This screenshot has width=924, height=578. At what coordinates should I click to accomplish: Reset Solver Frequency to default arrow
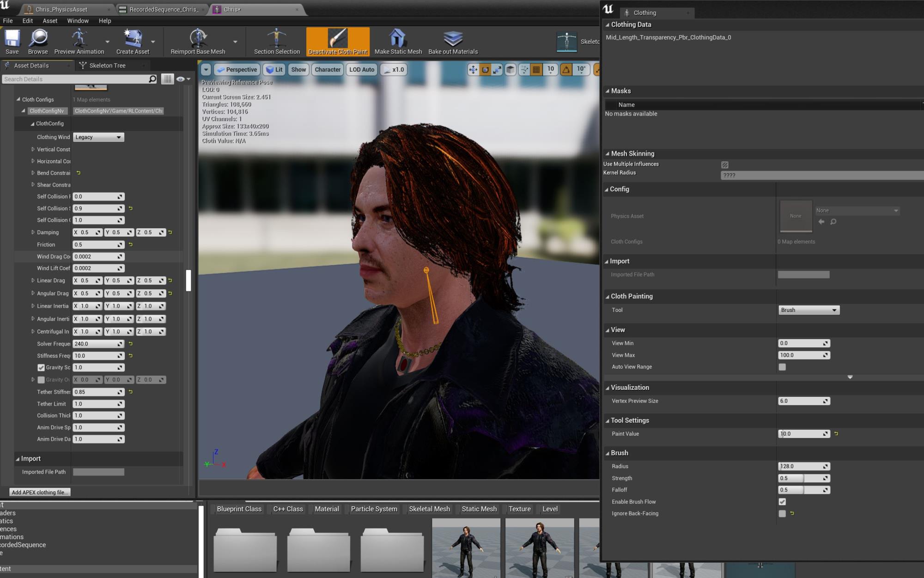pyautogui.click(x=131, y=344)
